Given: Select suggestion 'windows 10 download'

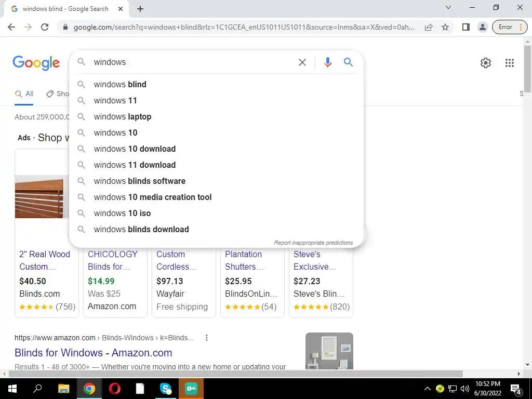Looking at the screenshot, I should [x=216, y=149].
